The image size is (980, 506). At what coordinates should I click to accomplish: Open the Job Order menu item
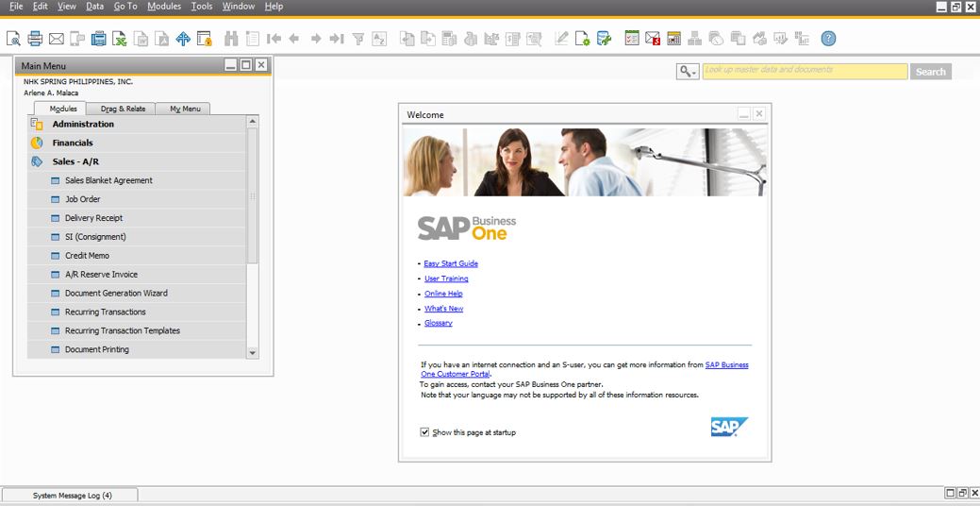tap(137, 199)
